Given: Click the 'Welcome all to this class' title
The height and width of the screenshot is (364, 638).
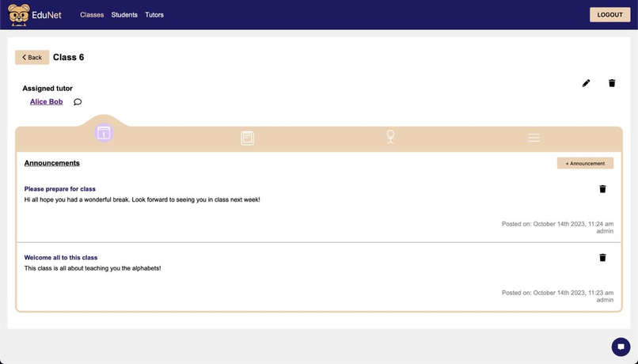Looking at the screenshot, I should pos(61,257).
